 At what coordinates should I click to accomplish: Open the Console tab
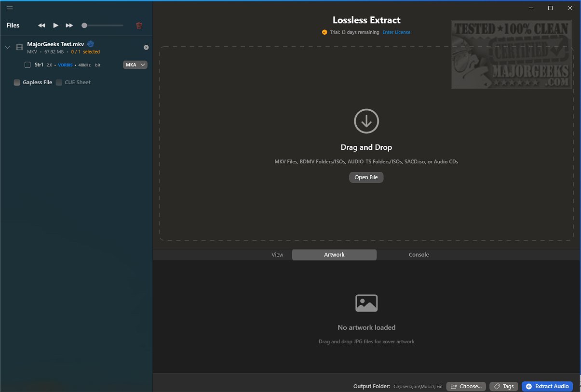419,255
